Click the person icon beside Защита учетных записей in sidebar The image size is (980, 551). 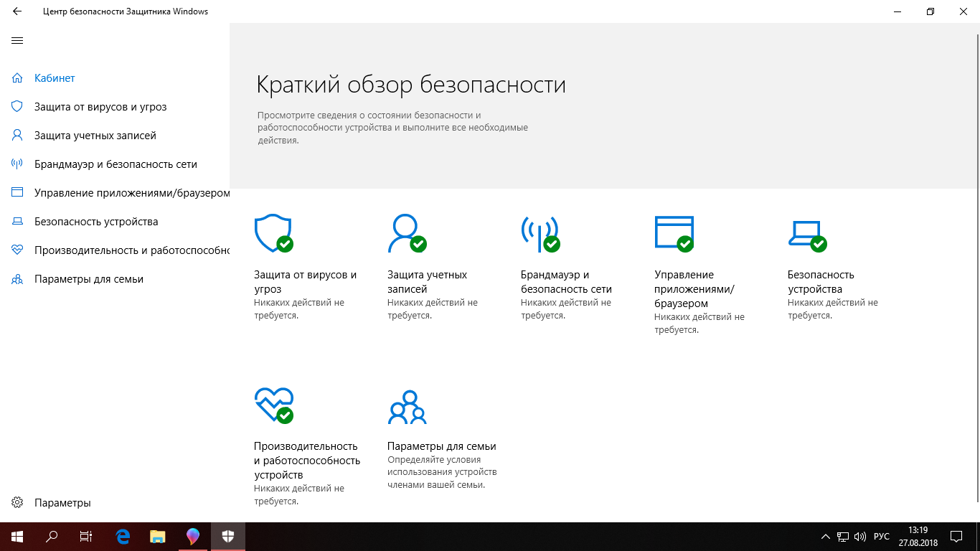click(x=17, y=135)
